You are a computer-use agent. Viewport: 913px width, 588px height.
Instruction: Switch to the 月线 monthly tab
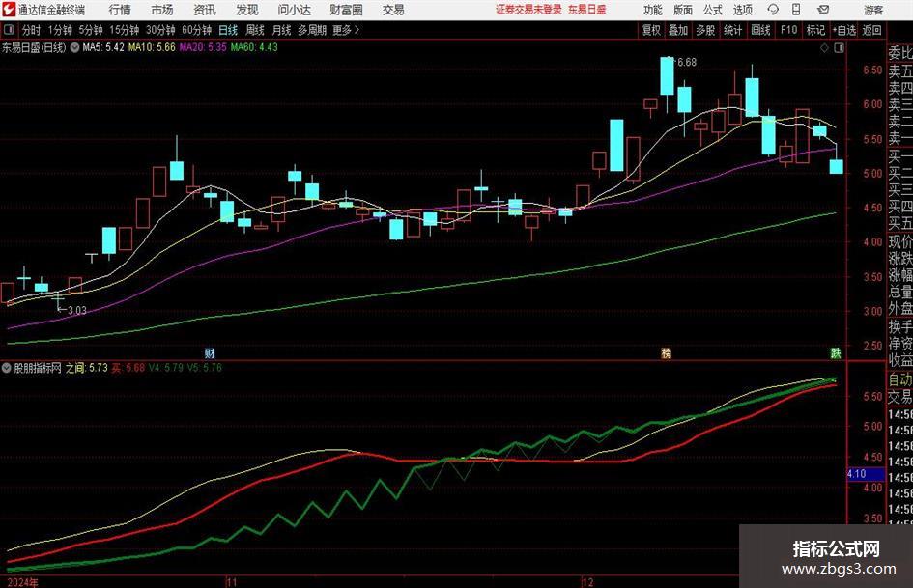(x=282, y=30)
